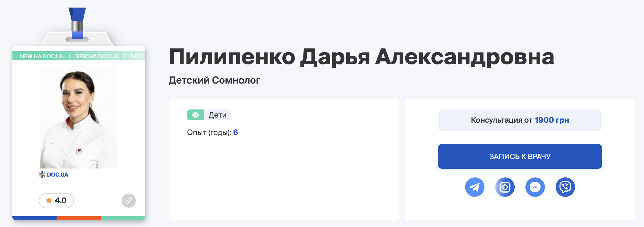Open the doctor's Instagram icon
Viewport: 644px width, 227px height.
tap(505, 187)
